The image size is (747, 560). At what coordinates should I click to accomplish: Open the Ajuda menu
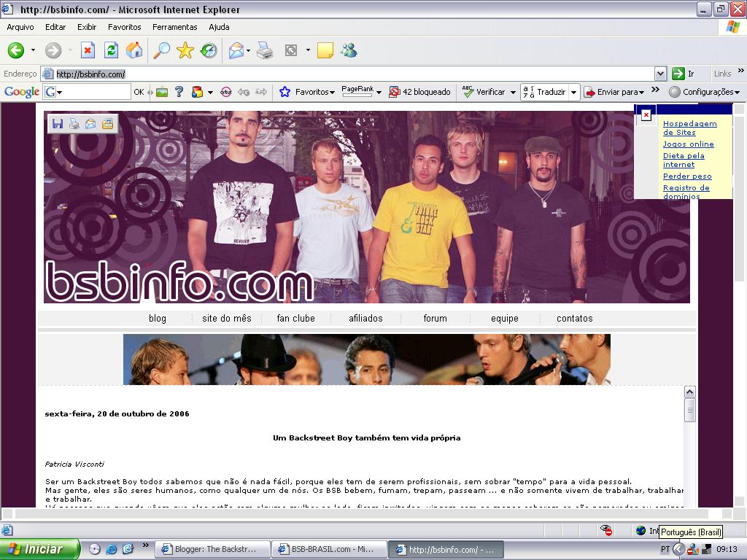pyautogui.click(x=219, y=27)
